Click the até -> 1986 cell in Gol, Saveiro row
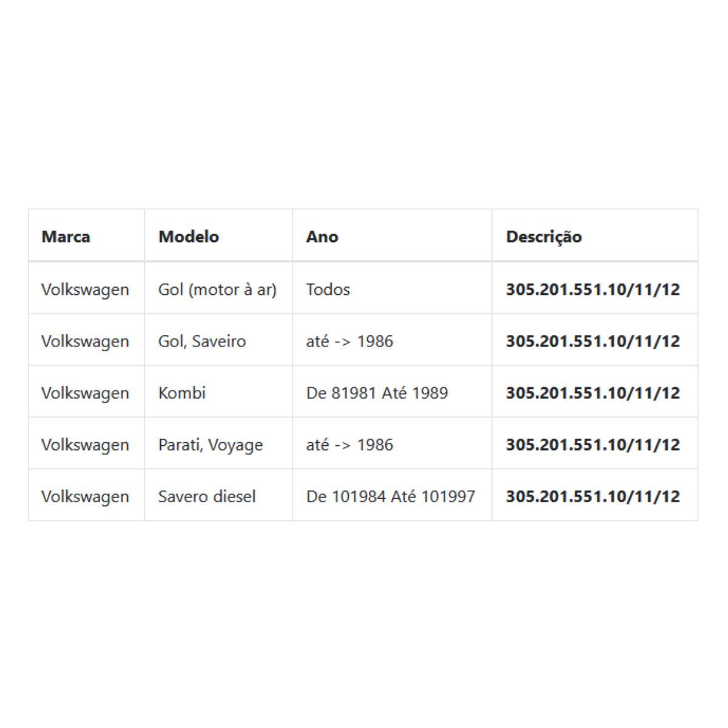 click(x=392, y=340)
